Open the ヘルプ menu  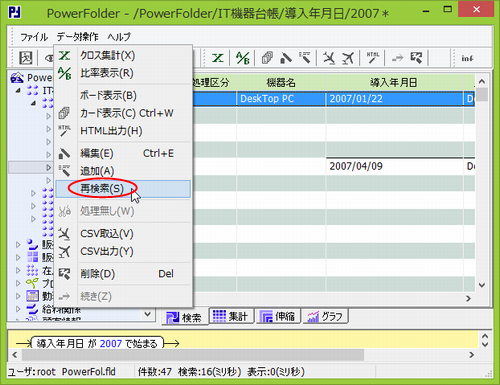click(119, 37)
